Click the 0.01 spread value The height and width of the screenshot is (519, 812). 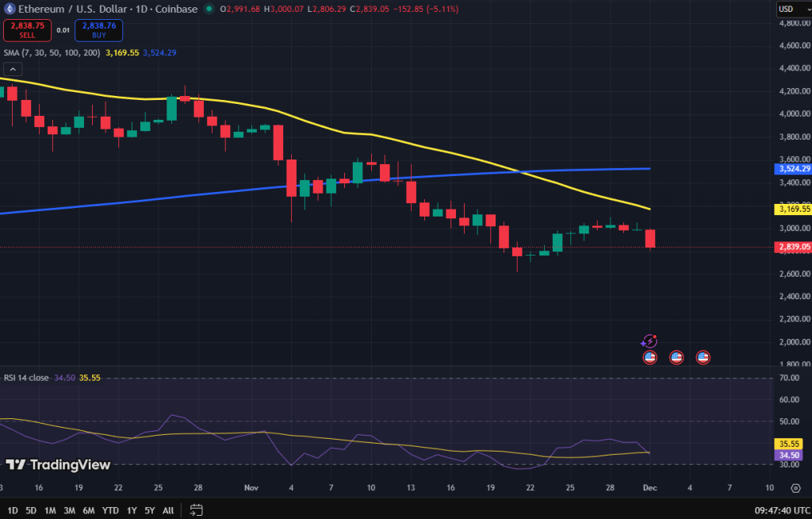tap(63, 30)
